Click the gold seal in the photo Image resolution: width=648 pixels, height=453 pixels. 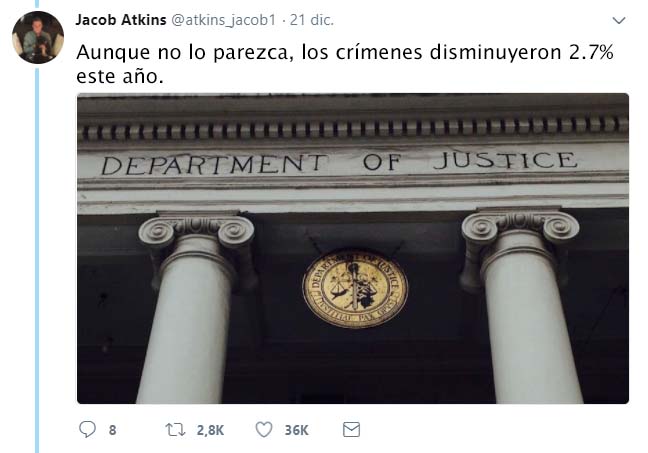[x=355, y=288]
